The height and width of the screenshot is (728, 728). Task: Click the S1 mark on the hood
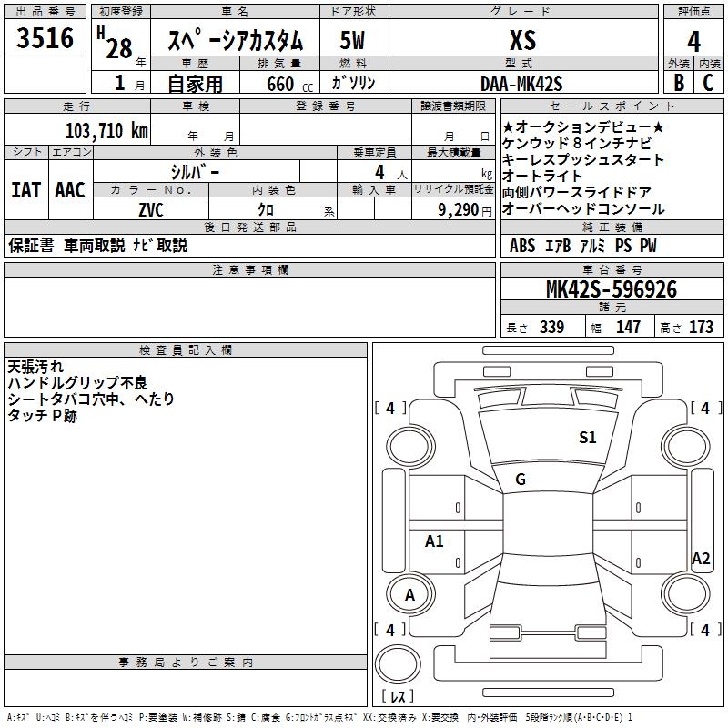click(x=587, y=438)
